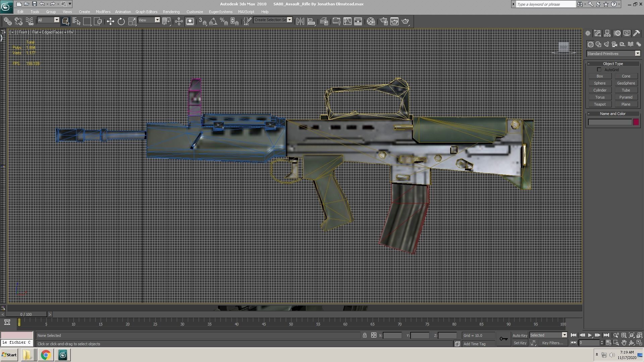This screenshot has width=644, height=362.
Task: Open Edit Named Selection Sets
Action: tap(247, 21)
